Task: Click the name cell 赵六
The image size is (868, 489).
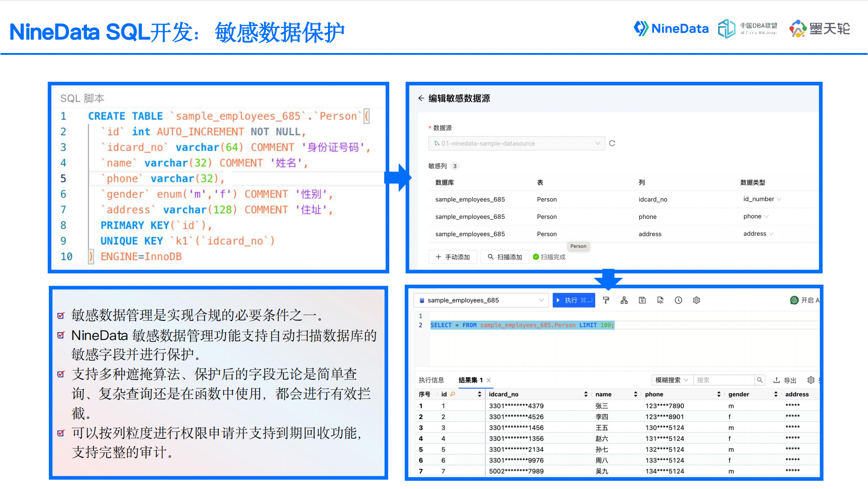Action: [602, 439]
